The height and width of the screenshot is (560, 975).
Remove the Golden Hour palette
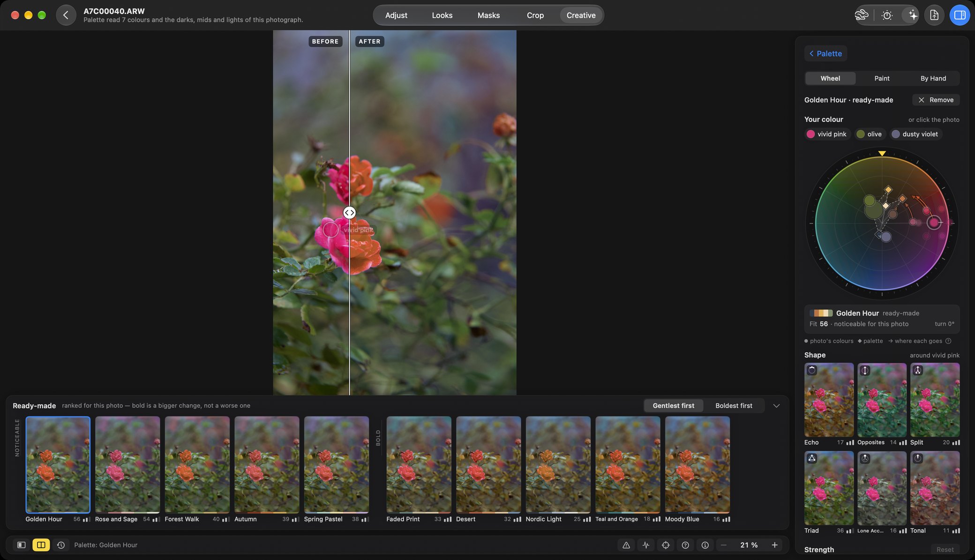coord(936,100)
